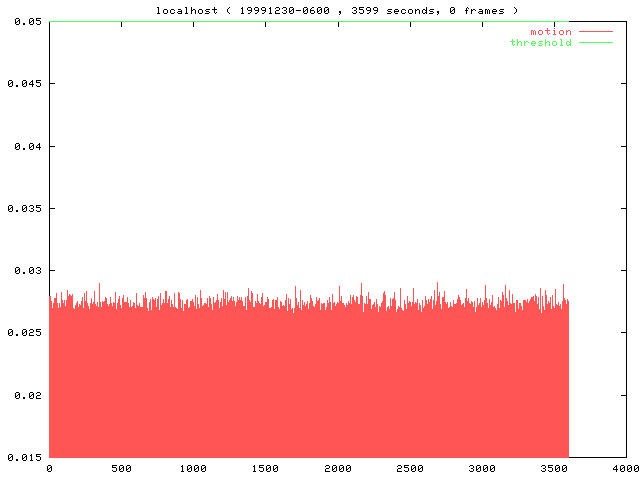Click the red motion legend line sample
This screenshot has height=480, width=640.
coord(595,32)
